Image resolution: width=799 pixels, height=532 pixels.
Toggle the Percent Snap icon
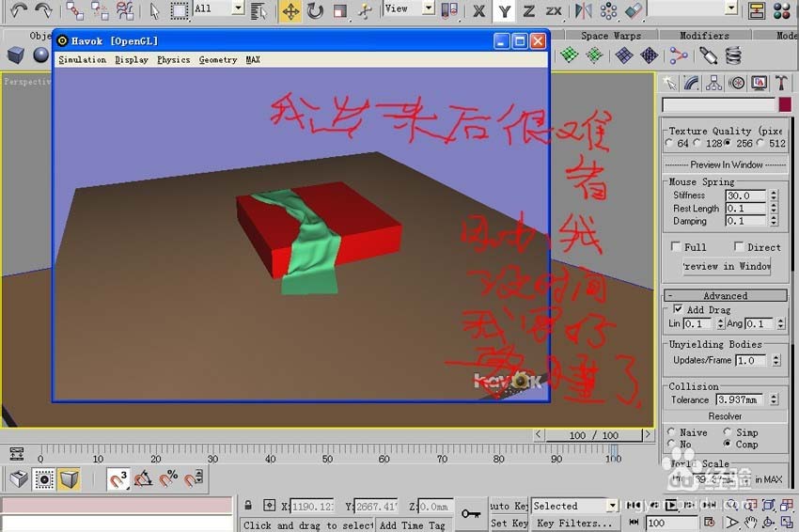pyautogui.click(x=168, y=479)
